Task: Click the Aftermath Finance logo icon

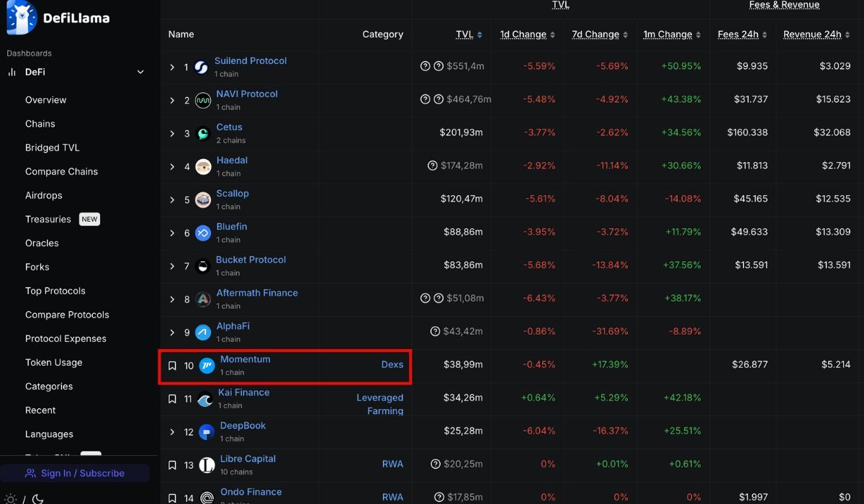Action: click(x=203, y=299)
